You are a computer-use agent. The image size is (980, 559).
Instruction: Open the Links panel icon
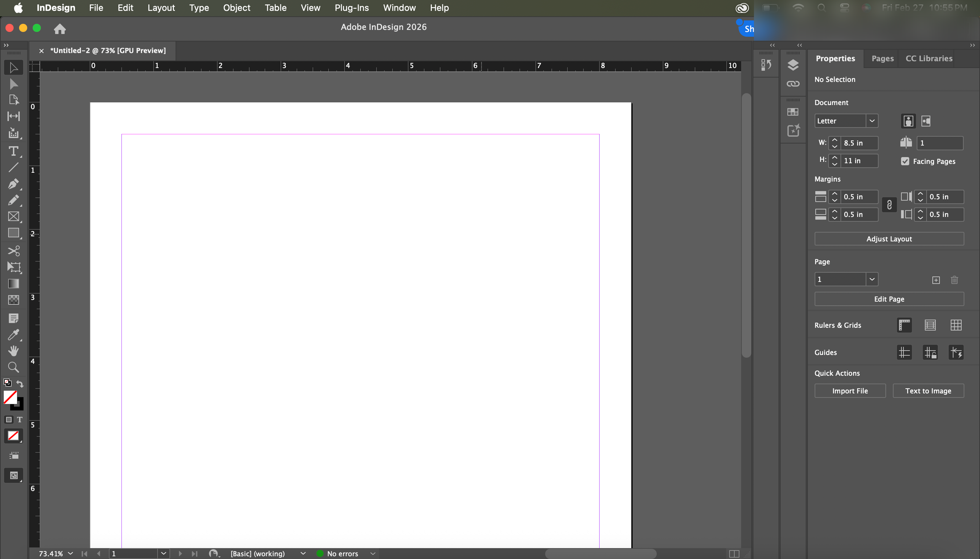793,84
